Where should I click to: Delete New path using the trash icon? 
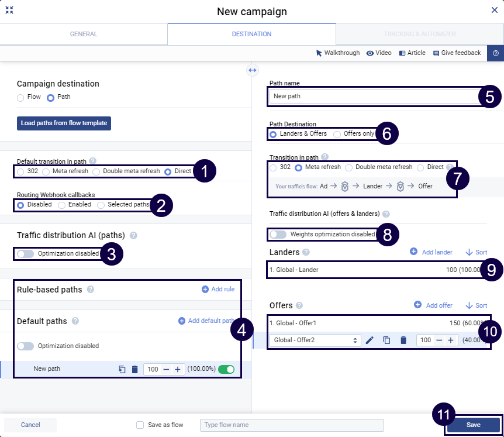[135, 369]
